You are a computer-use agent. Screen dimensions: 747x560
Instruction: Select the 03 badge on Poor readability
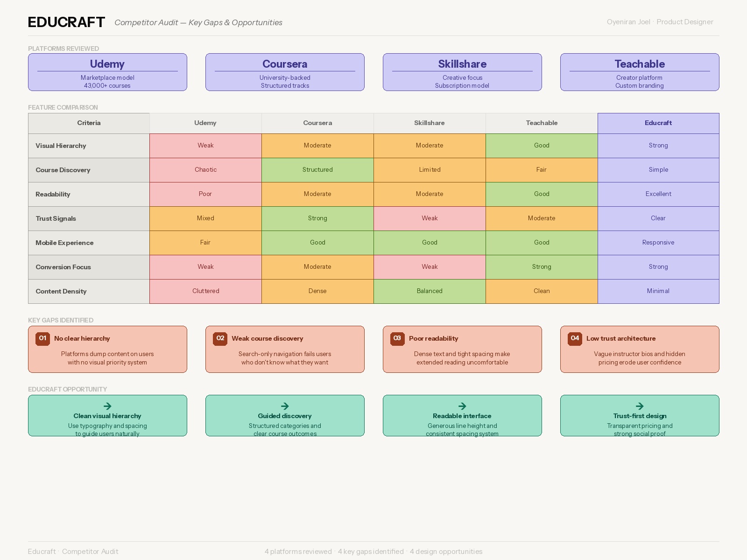pyautogui.click(x=397, y=339)
